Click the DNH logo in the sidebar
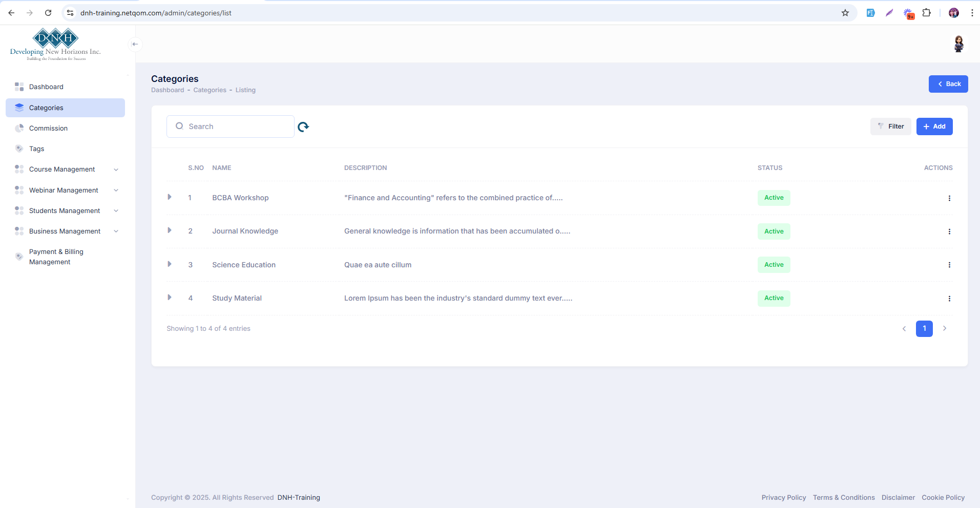The height and width of the screenshot is (508, 980). (55, 45)
